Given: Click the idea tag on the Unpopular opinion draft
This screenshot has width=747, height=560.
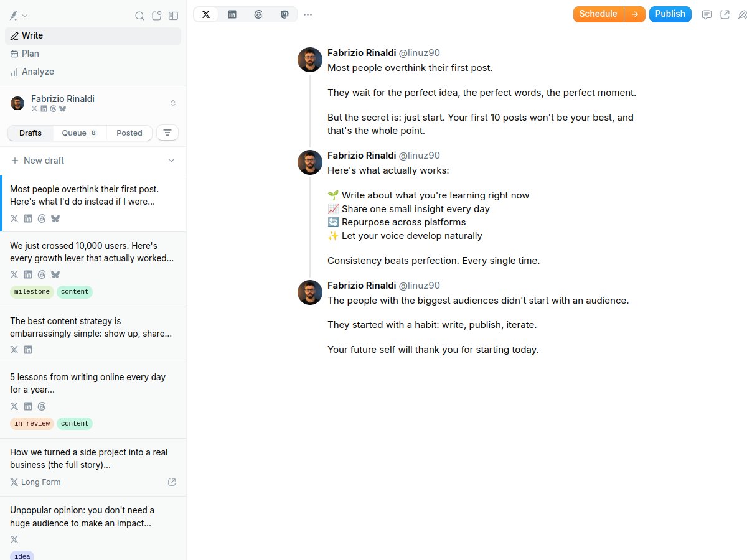Looking at the screenshot, I should [22, 556].
